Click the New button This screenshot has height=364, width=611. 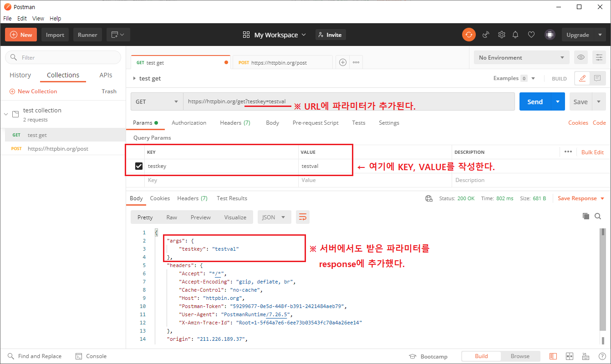point(21,35)
